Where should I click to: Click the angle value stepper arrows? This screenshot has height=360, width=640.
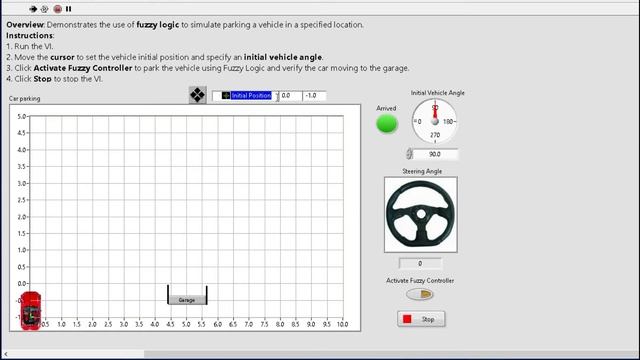click(409, 154)
